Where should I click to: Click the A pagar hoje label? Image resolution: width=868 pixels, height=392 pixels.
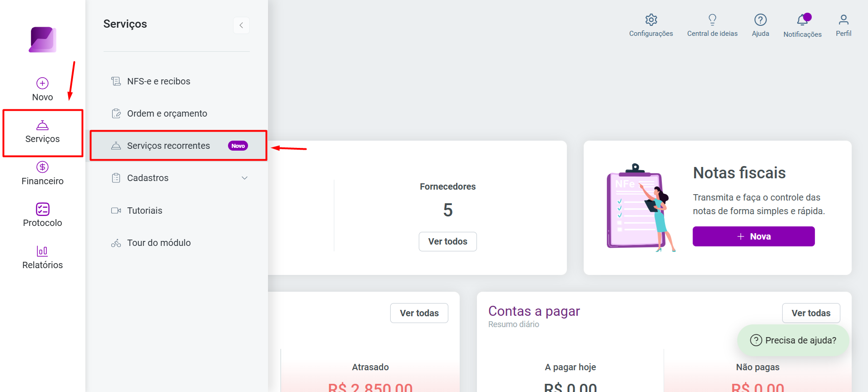[570, 367]
